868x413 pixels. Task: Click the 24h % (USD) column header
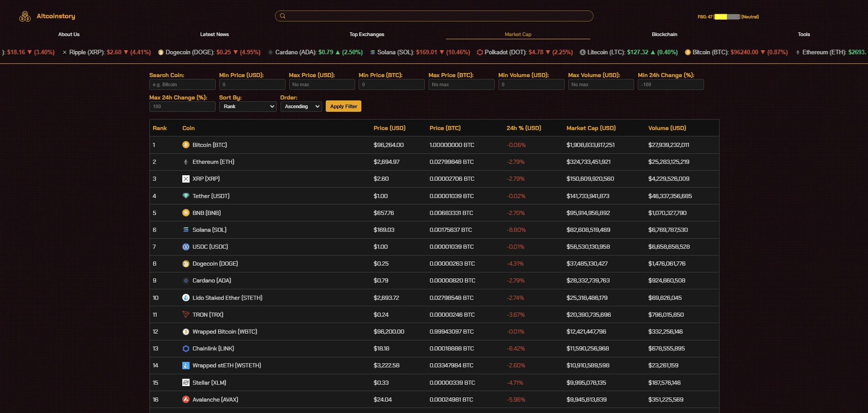[x=524, y=128]
